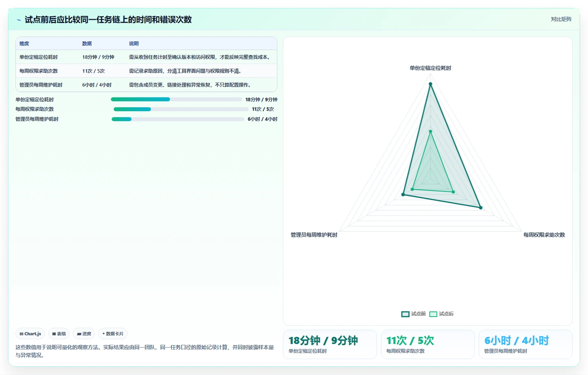588x375 pixels.
Task: Click the Chart.js tag chip
Action: coord(30,334)
